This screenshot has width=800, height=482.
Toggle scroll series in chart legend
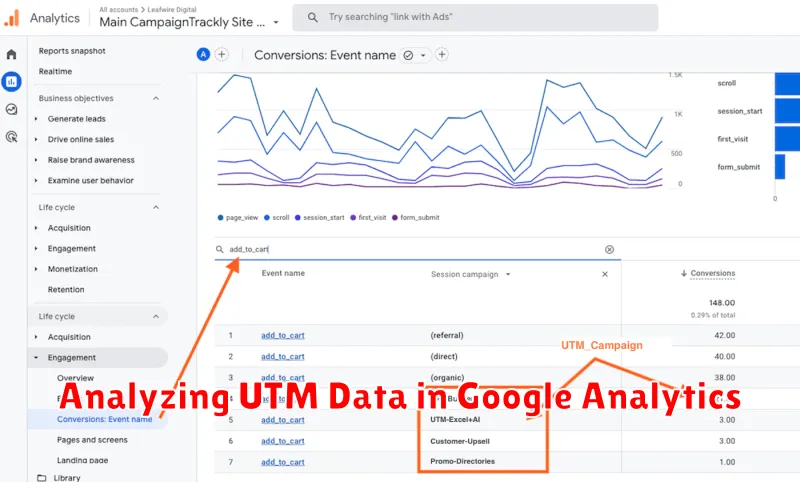(x=277, y=218)
